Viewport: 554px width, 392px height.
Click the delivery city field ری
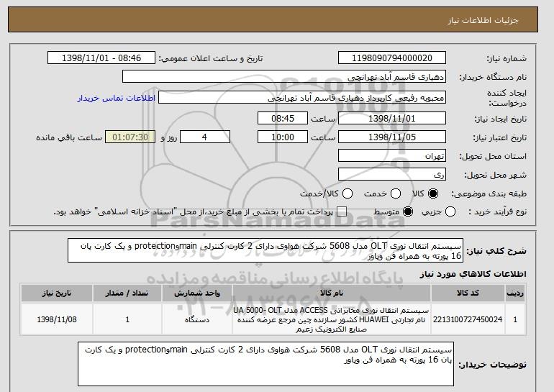tap(392, 175)
